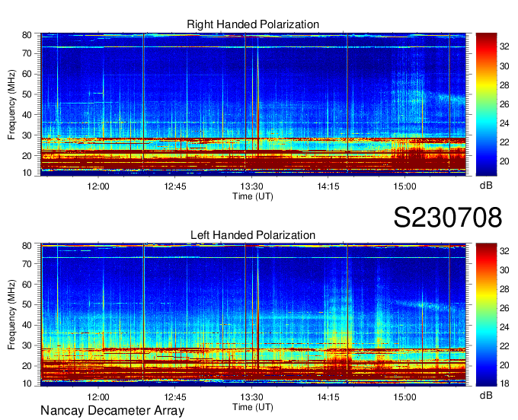Click the 12:00 tick of Left Handed plot
Screen dimensions: 518x420
(98, 397)
